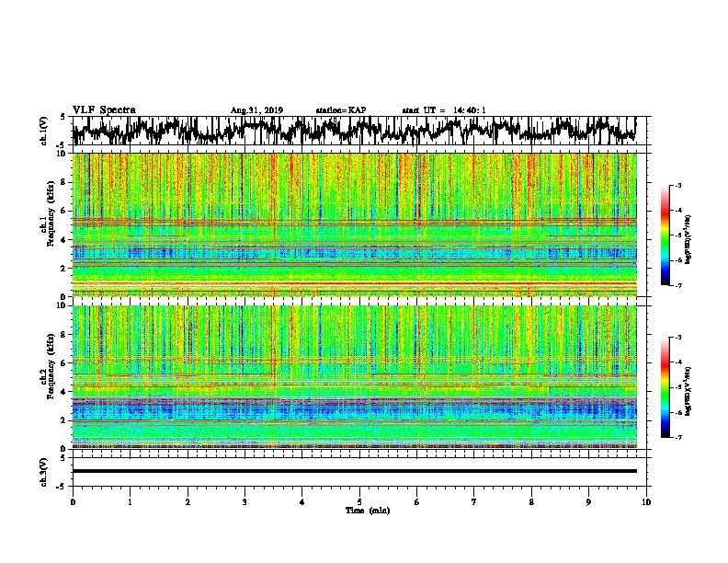Click time axis tick label '6'
Image resolution: width=728 pixels, height=563 pixels.
click(x=416, y=502)
